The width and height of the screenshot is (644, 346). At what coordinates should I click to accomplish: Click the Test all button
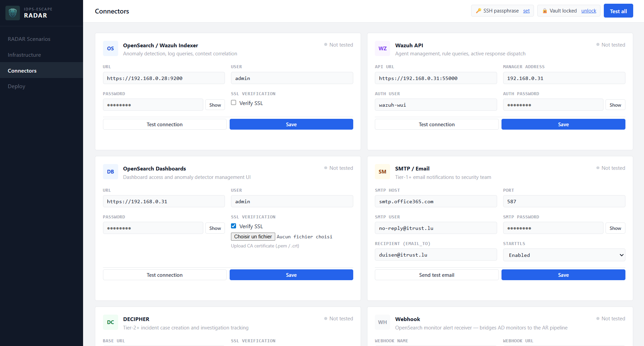click(618, 11)
